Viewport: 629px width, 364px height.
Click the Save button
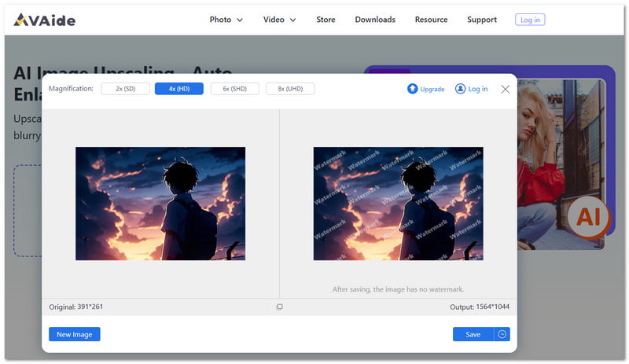pyautogui.click(x=473, y=334)
